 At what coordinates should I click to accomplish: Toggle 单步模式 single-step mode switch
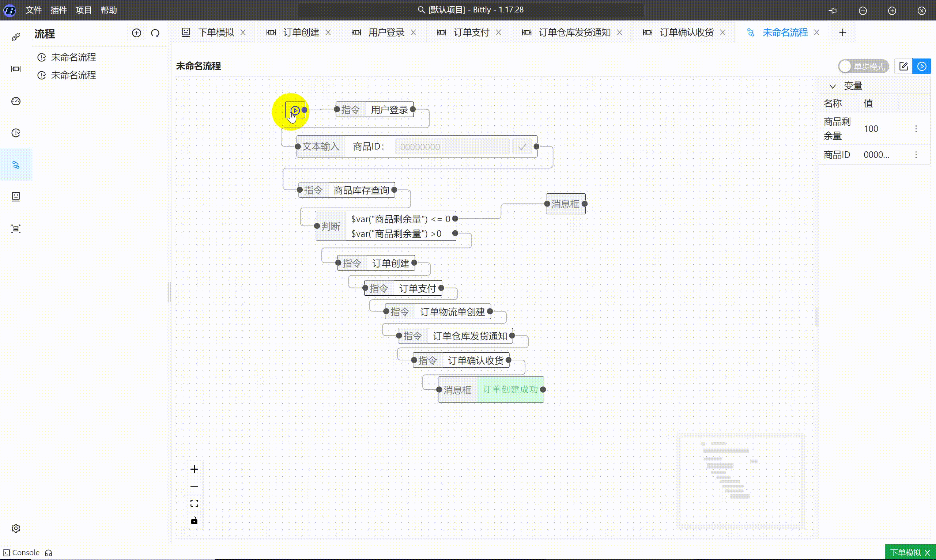863,66
